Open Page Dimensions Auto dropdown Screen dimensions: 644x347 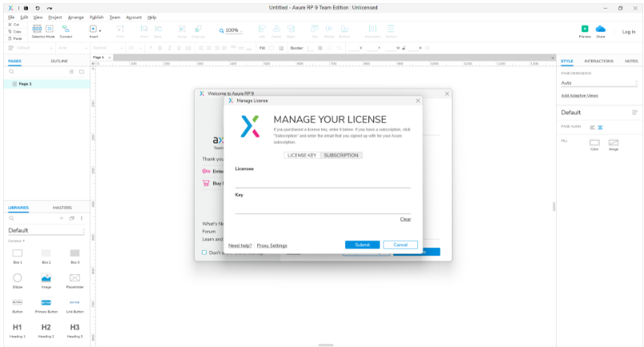coord(599,83)
